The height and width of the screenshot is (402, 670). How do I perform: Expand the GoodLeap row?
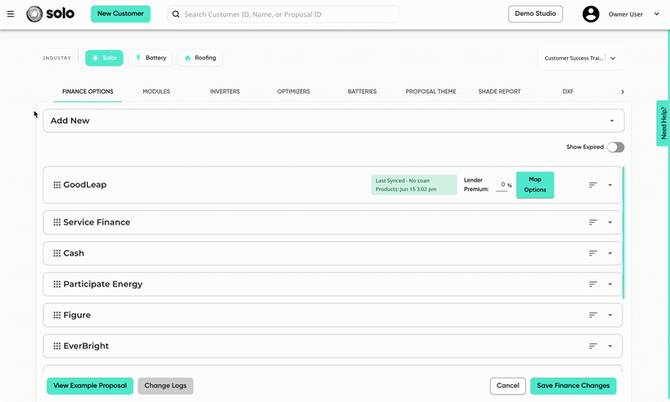tap(610, 185)
